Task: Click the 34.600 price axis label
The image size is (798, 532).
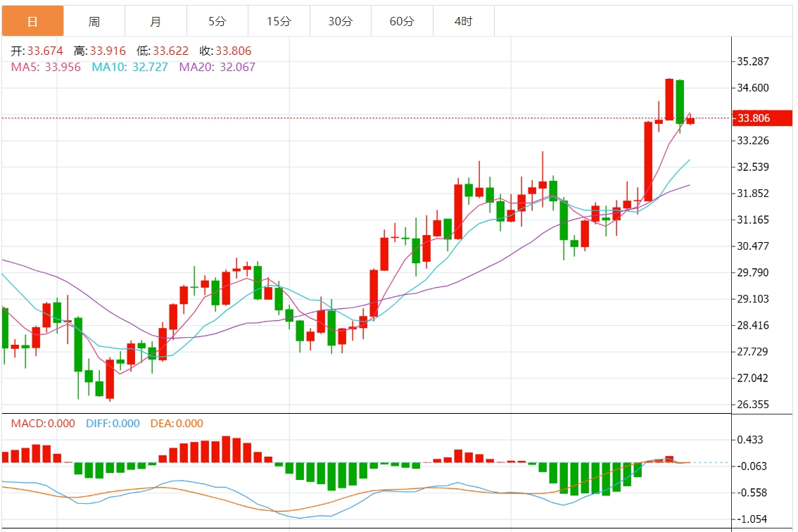Action: [x=753, y=88]
